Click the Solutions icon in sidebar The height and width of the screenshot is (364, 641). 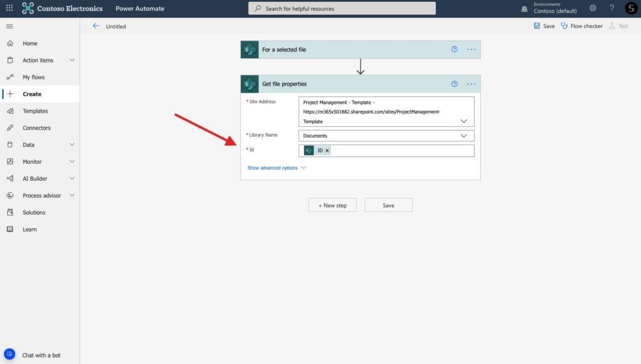(10, 213)
